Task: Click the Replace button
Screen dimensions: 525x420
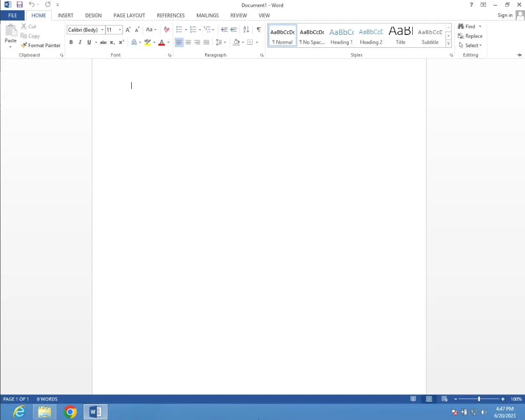Action: pos(470,36)
